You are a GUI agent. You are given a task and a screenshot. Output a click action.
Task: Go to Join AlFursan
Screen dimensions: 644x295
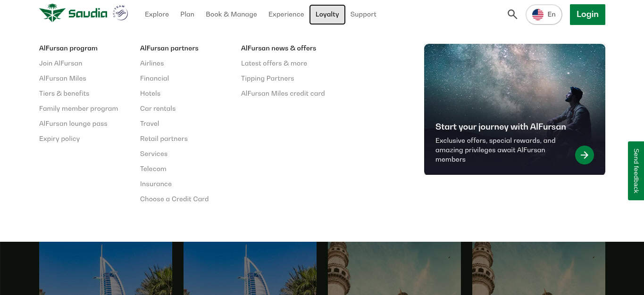(60, 63)
